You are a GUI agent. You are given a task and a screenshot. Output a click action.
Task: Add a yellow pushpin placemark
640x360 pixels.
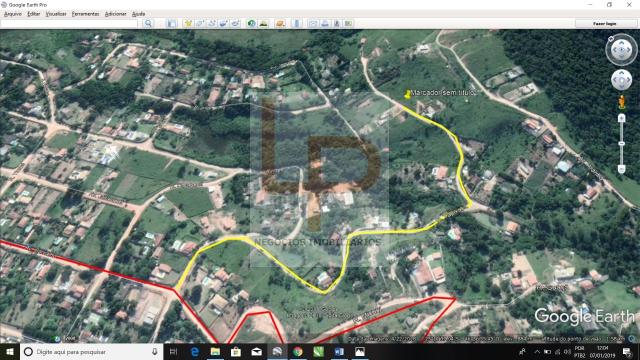tap(188, 24)
